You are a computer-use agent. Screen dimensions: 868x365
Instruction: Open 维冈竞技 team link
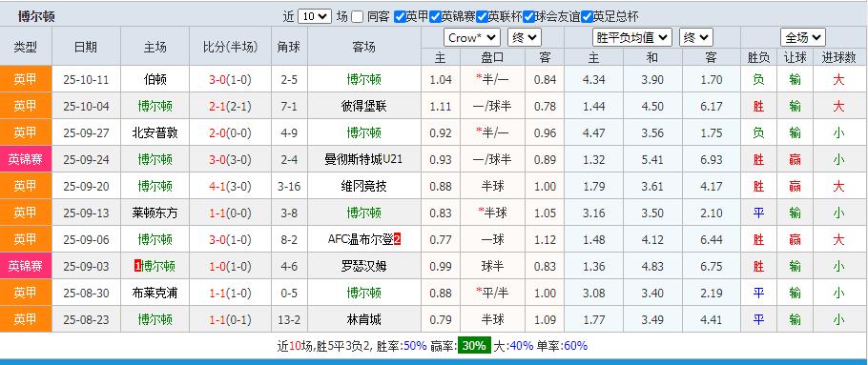tap(363, 187)
